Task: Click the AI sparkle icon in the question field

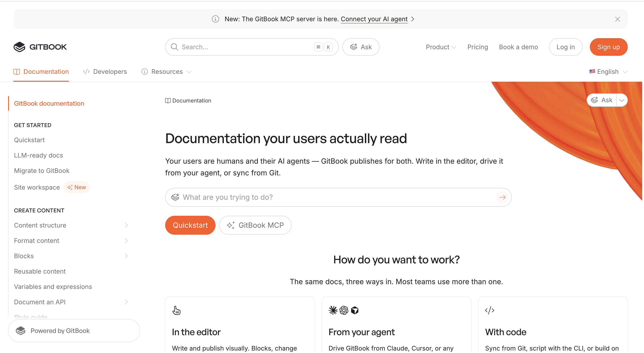Action: [175, 197]
